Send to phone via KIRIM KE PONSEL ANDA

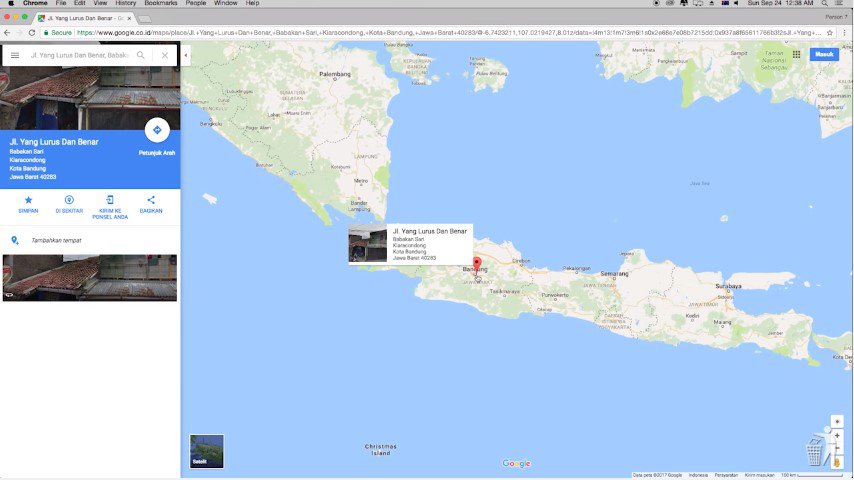point(110,207)
